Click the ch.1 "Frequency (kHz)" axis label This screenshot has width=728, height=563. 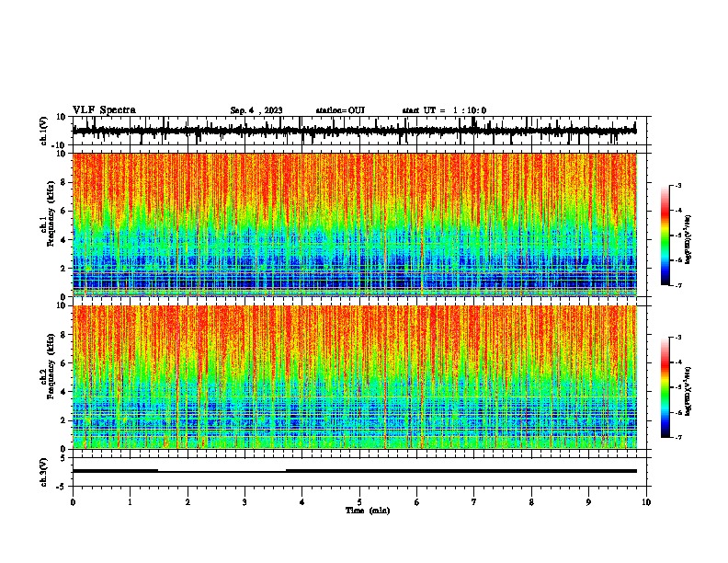click(51, 214)
